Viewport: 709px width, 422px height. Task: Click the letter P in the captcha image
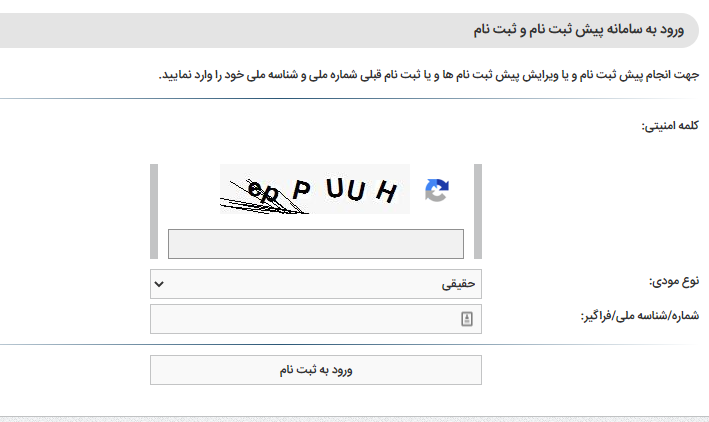coord(302,189)
